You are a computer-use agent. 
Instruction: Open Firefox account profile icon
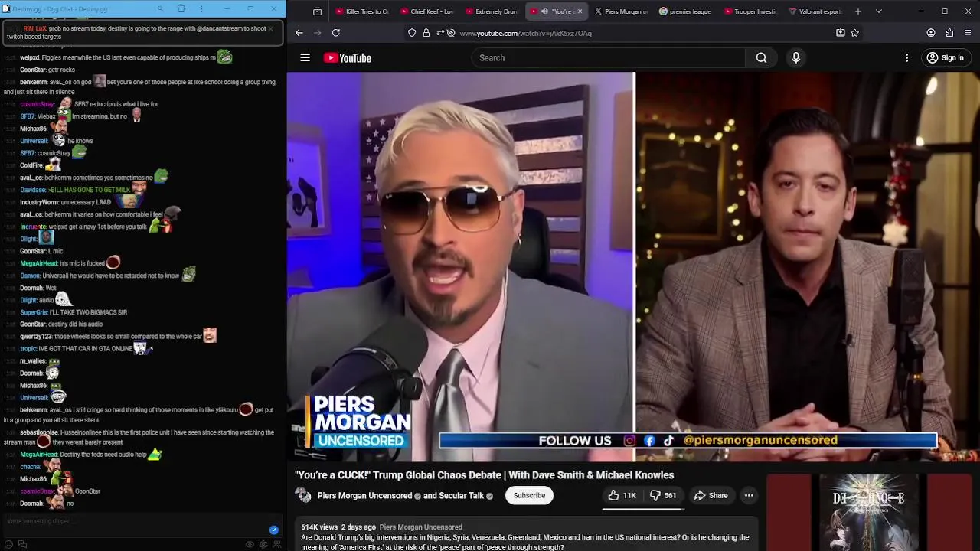point(931,33)
